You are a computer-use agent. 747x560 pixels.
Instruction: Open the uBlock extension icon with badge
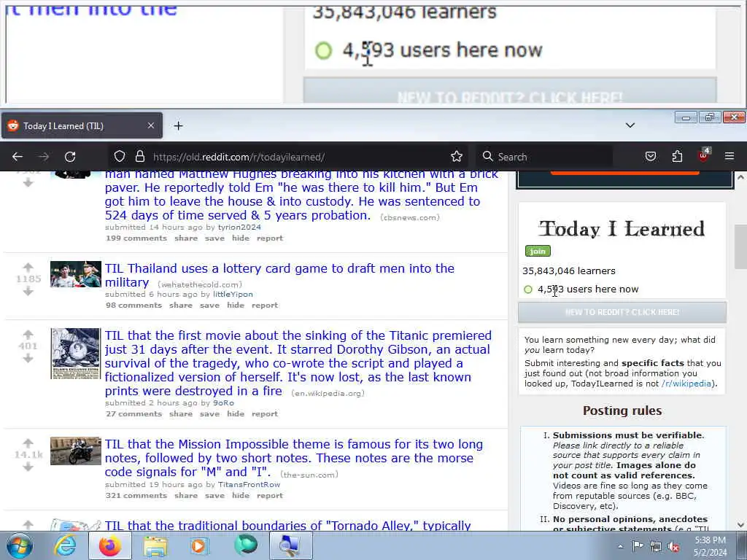point(704,155)
